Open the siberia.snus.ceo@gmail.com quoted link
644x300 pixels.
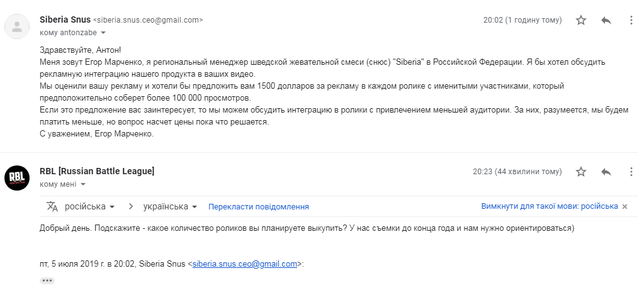click(x=245, y=264)
